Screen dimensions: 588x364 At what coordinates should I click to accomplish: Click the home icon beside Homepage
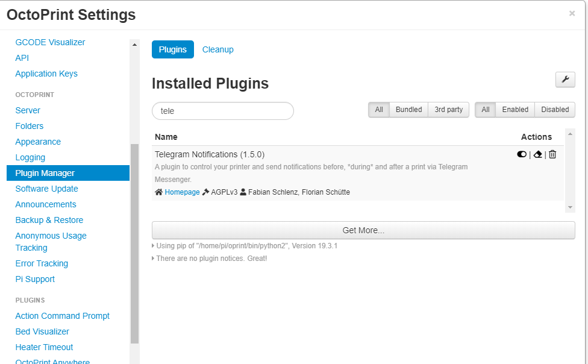pyautogui.click(x=158, y=192)
